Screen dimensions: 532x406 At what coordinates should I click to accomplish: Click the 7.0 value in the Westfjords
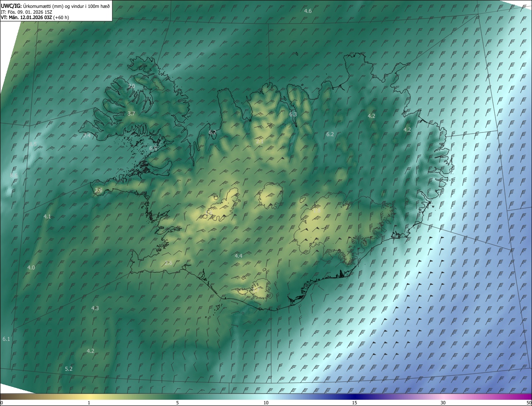(x=131, y=86)
